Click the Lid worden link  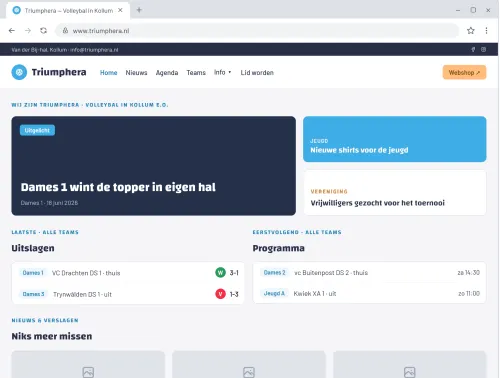click(257, 72)
